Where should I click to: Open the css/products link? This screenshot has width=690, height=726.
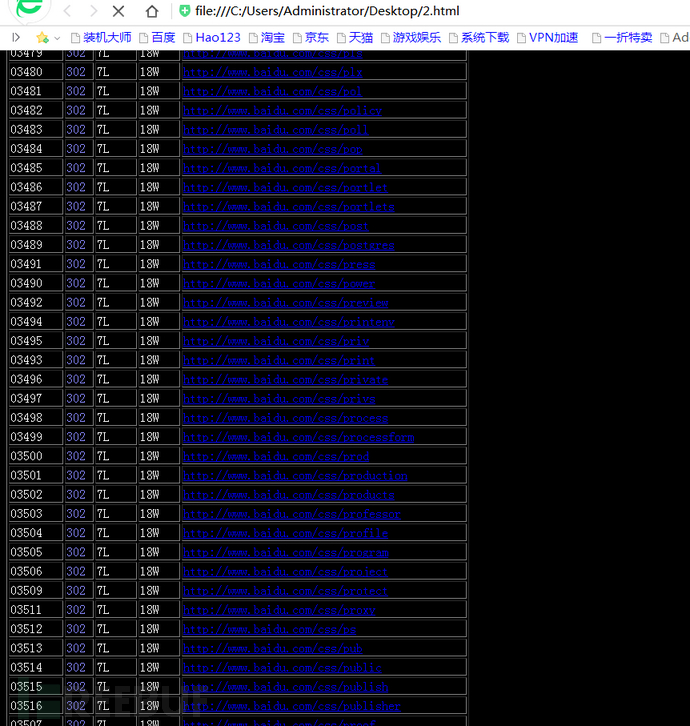coord(289,495)
